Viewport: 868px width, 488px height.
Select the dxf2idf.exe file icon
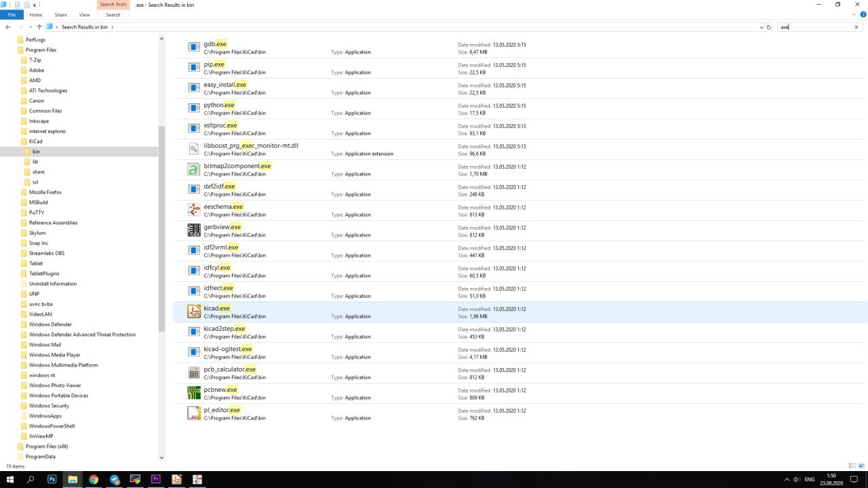(x=193, y=190)
